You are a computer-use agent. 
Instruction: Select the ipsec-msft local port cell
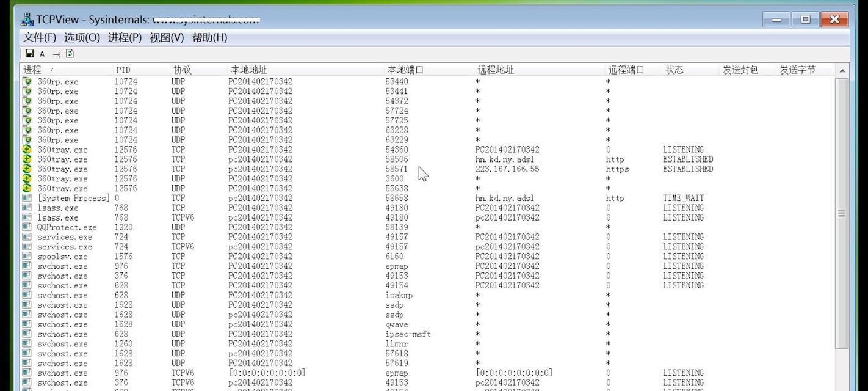coord(408,334)
